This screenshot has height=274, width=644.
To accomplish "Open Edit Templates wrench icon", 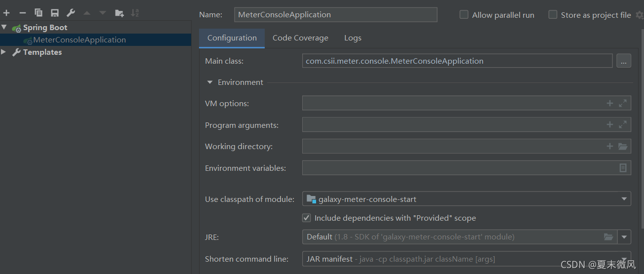I will pos(71,13).
